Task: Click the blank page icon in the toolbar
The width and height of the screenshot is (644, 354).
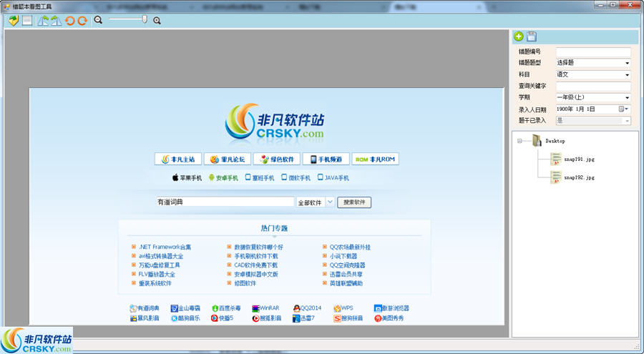Action: click(x=27, y=21)
